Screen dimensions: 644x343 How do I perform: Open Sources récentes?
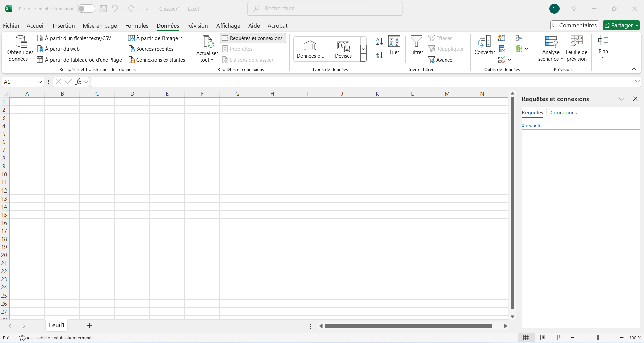click(x=151, y=49)
